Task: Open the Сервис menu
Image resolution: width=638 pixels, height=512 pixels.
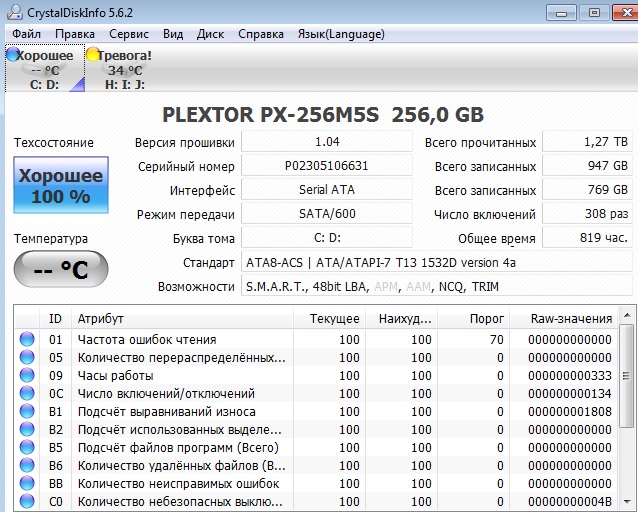Action: tap(128, 34)
